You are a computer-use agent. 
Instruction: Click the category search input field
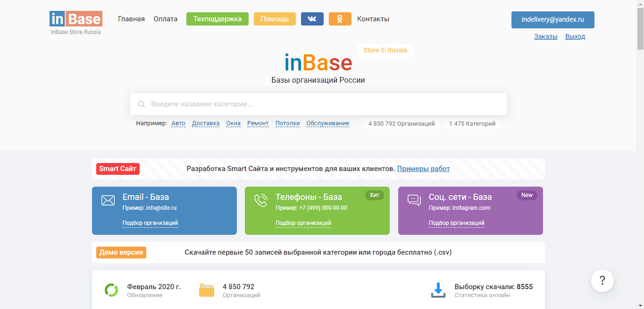(x=318, y=104)
